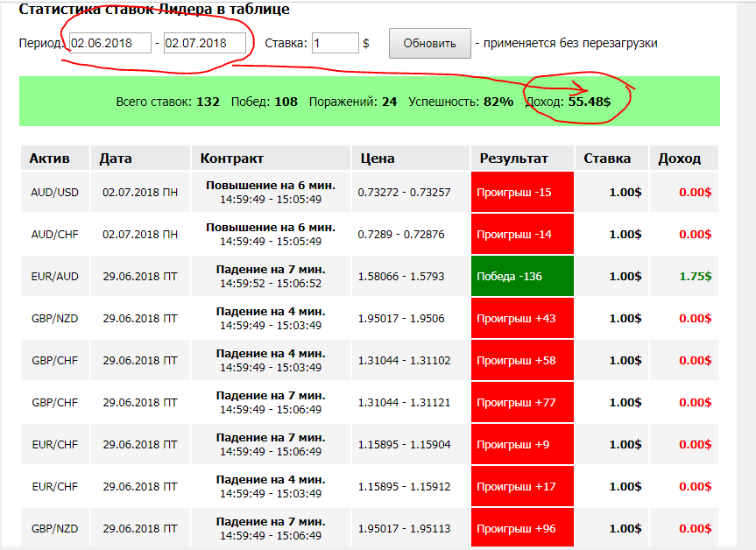Screen dimensions: 756x550
Task: Click the AUD/USD asset cell
Action: (x=55, y=193)
